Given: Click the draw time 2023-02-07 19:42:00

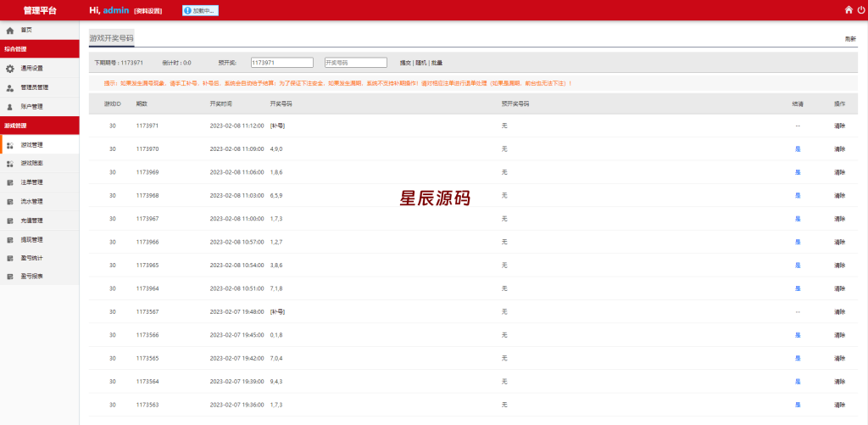Looking at the screenshot, I should (x=237, y=359).
